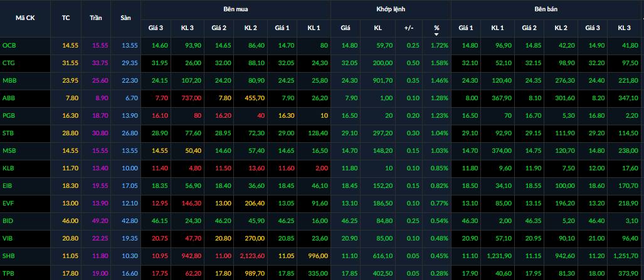
Task: Click KLB's floor price 10.00
Action: tap(130, 169)
